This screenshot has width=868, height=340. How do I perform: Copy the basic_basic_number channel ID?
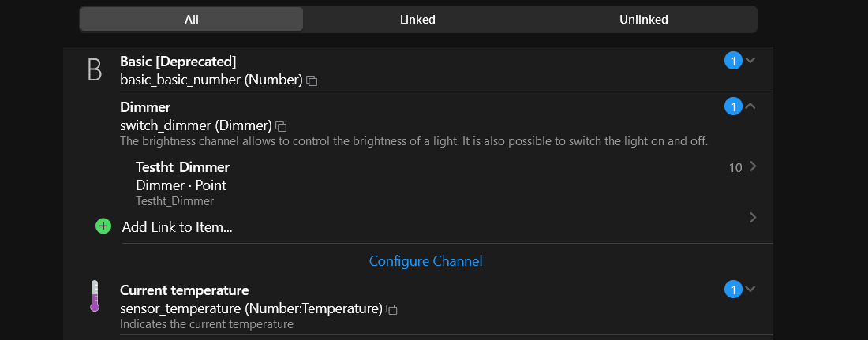coord(312,80)
